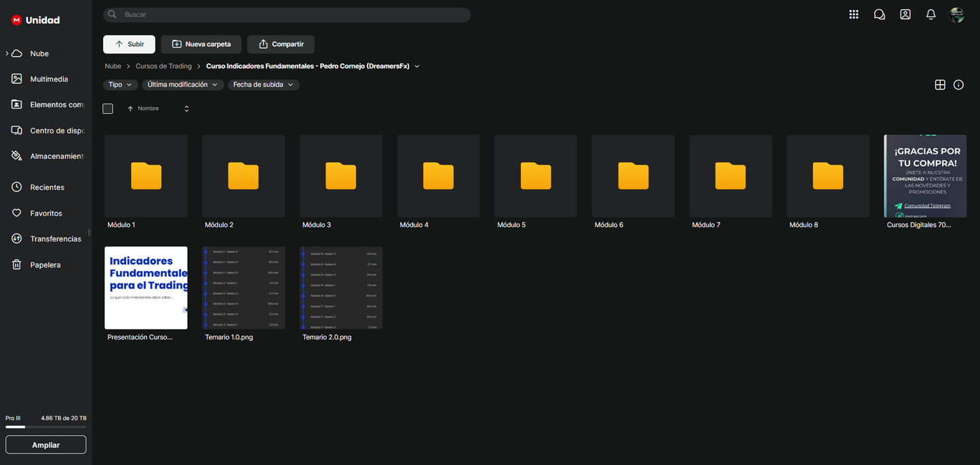Click the notifications bell icon
Image resolution: width=980 pixels, height=465 pixels.
pos(931,14)
